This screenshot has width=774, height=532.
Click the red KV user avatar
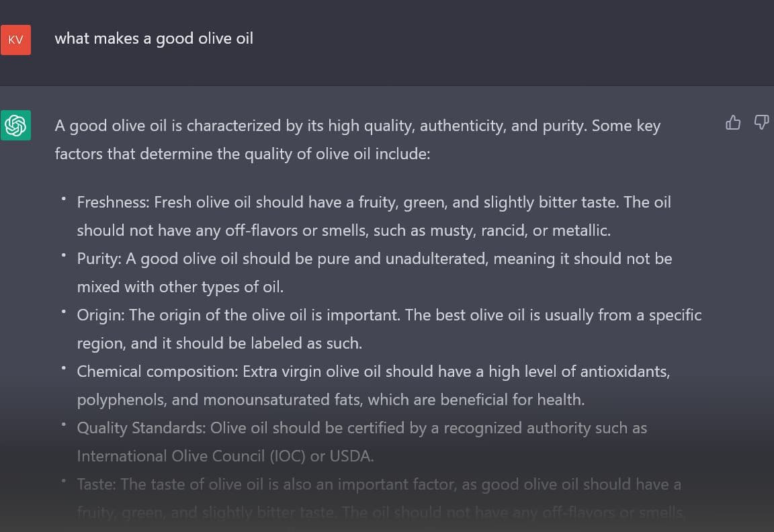[x=15, y=40]
